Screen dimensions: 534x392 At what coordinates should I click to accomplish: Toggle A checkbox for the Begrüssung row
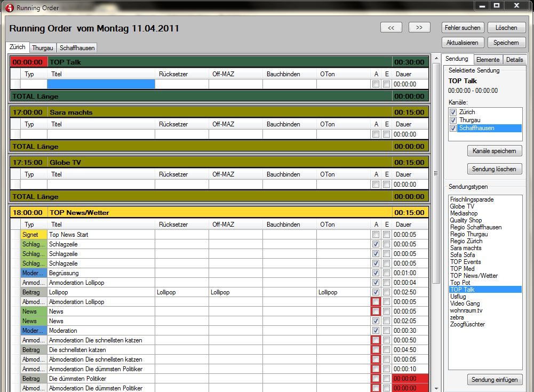(x=376, y=273)
